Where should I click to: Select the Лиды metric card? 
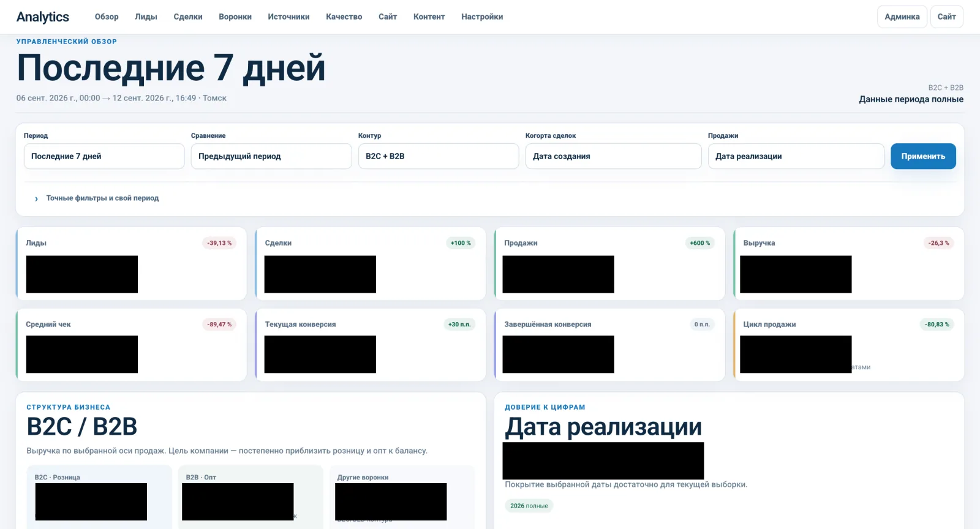coord(131,264)
